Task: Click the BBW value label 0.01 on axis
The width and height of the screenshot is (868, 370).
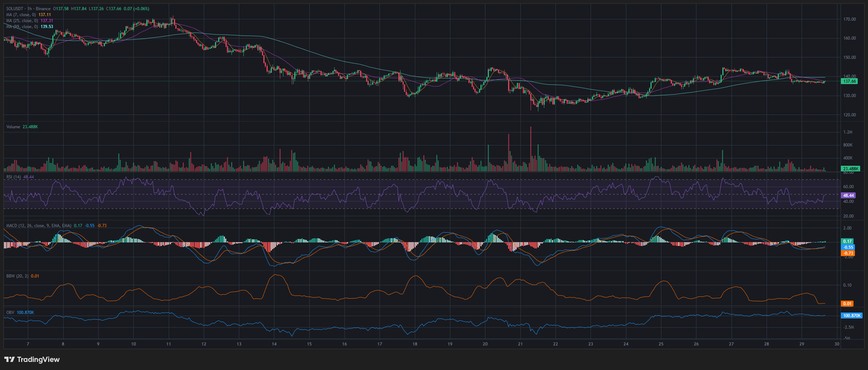Action: (848, 303)
